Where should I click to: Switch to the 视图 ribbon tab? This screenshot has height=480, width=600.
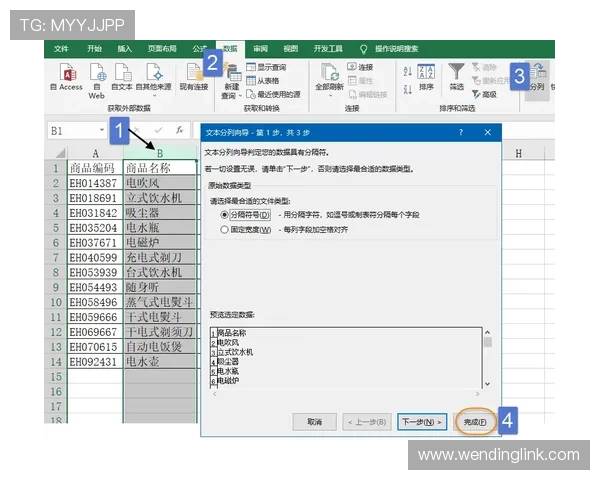coord(290,49)
